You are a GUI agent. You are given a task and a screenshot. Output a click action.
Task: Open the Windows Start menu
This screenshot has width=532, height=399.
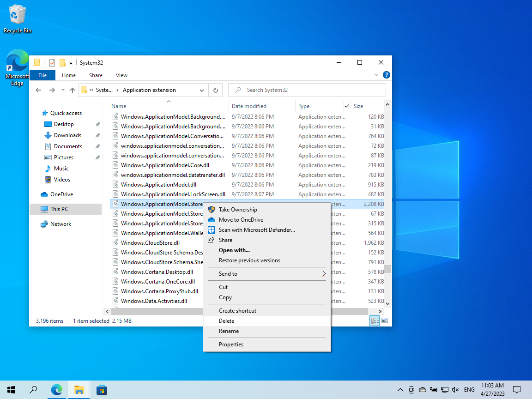tap(11, 390)
